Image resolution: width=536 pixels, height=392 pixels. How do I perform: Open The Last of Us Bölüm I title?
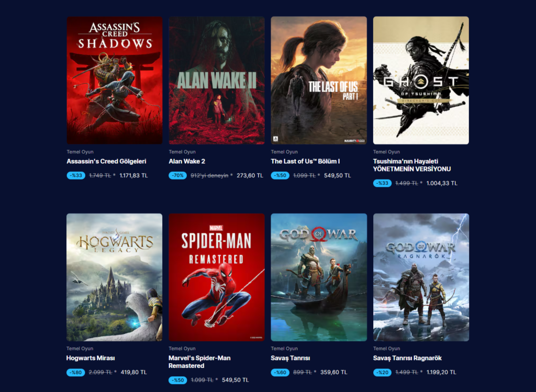[x=305, y=161]
